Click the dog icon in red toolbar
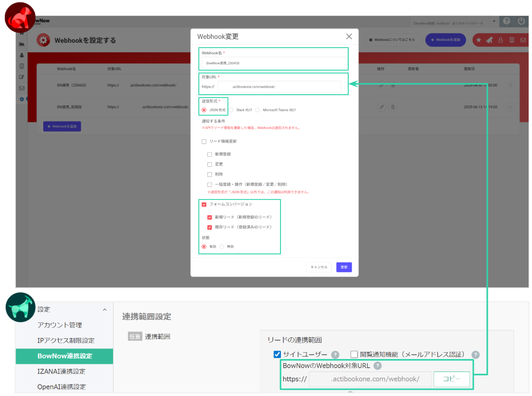532x396 pixels. pos(489,40)
